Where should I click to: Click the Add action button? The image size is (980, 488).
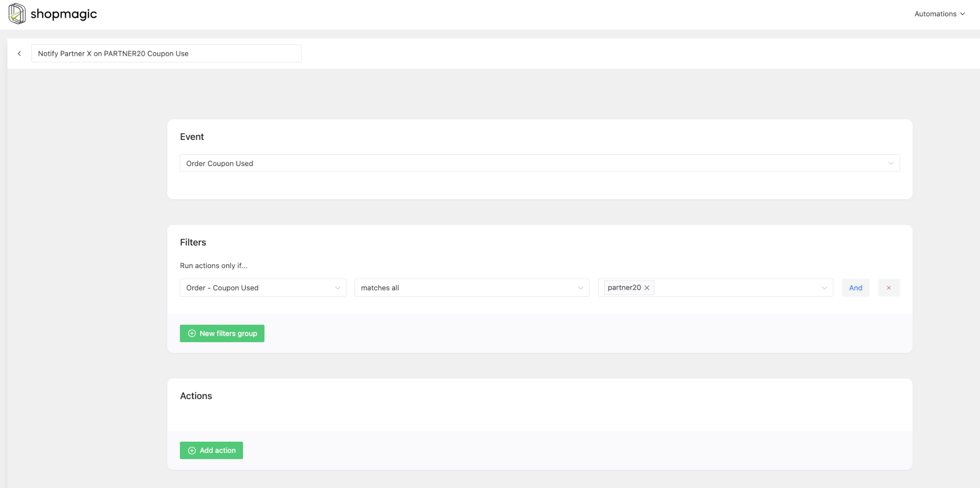click(211, 450)
